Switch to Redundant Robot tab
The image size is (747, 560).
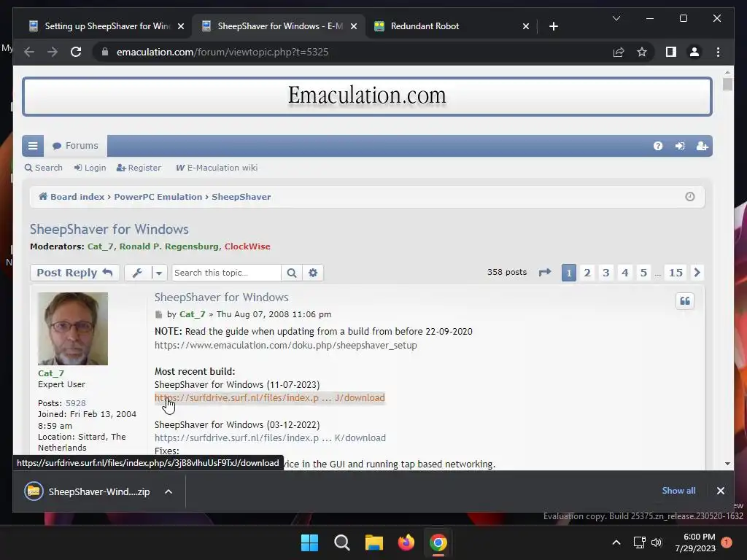click(425, 26)
